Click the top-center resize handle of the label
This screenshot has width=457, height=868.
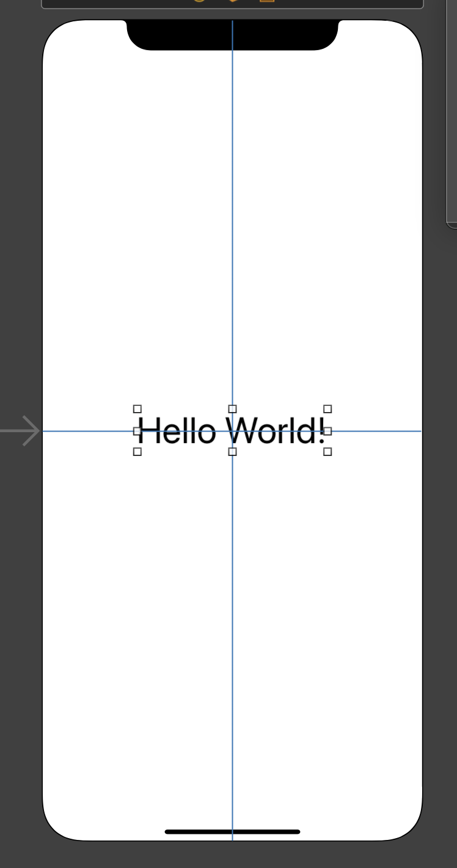[x=232, y=409]
